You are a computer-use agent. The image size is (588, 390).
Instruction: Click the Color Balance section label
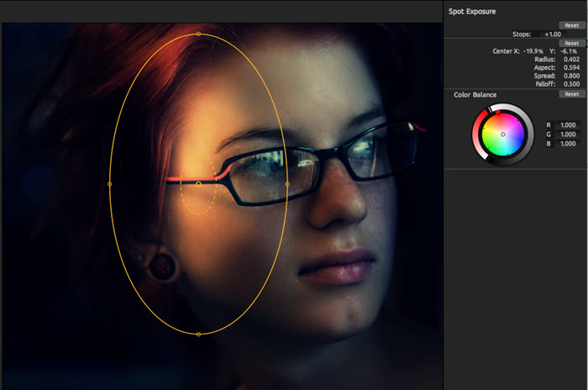475,95
